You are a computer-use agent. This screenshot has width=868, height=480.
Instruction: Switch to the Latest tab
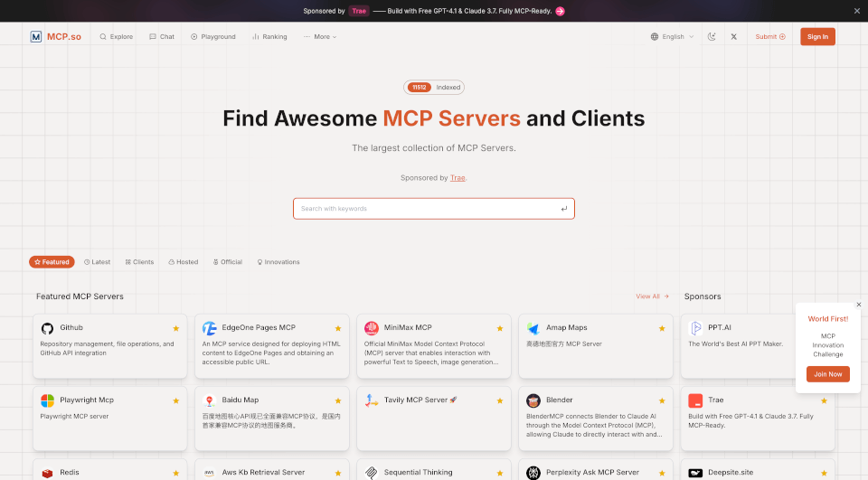click(x=97, y=262)
